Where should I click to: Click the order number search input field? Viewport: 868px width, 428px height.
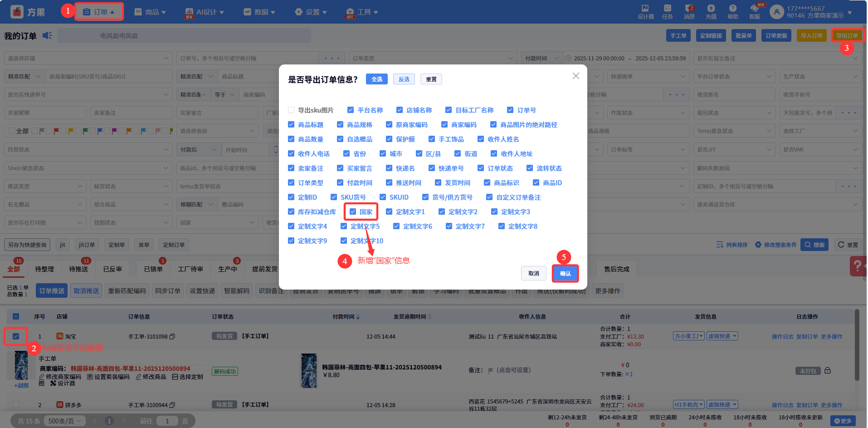point(248,58)
